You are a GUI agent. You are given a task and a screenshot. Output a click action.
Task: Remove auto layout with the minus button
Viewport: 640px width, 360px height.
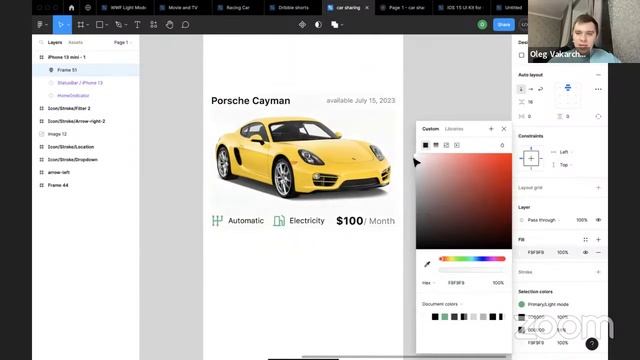click(598, 75)
